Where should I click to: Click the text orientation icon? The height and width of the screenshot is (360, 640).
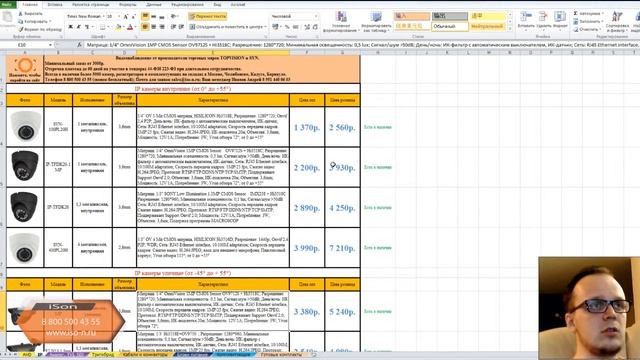[x=173, y=16]
